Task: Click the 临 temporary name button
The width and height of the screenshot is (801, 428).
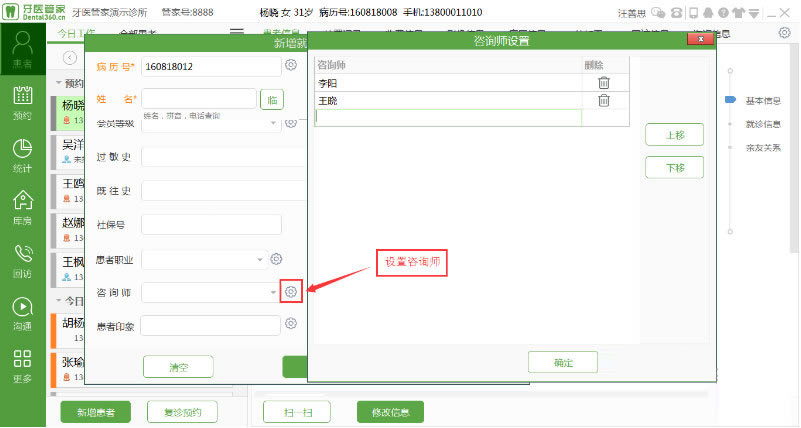Action: (272, 100)
